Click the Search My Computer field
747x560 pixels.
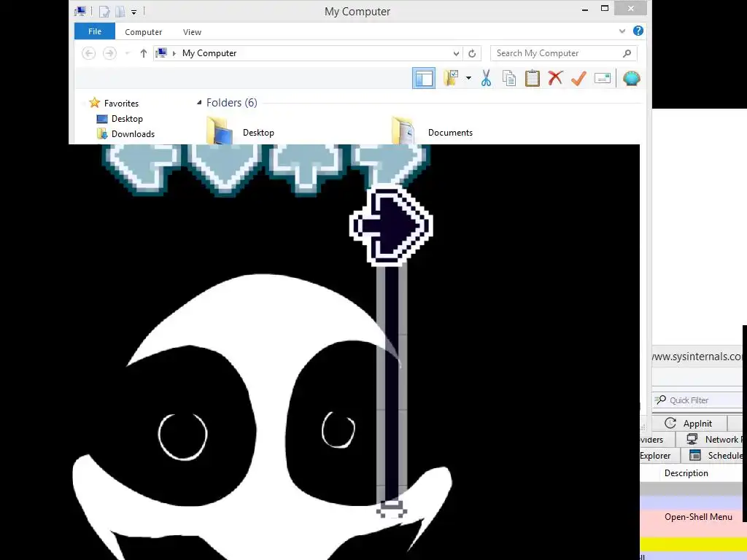click(564, 53)
